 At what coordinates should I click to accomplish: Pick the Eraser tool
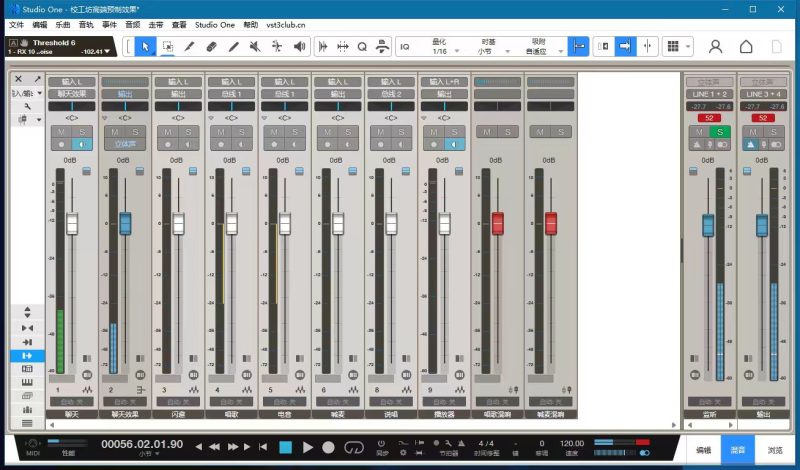[x=211, y=47]
